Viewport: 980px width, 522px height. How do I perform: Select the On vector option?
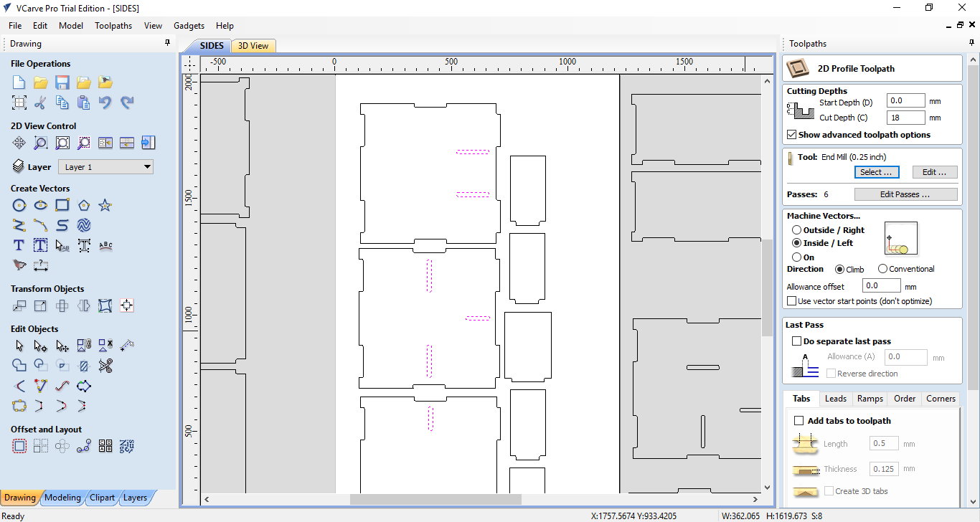click(797, 257)
